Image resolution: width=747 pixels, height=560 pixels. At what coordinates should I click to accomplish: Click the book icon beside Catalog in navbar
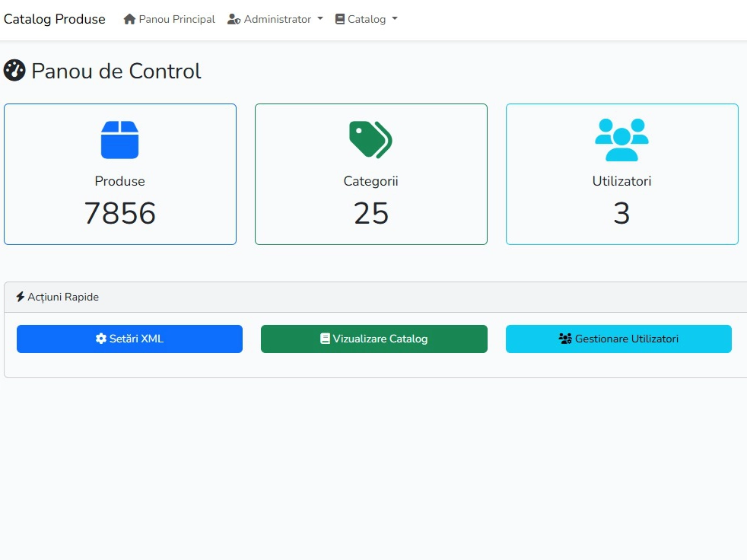pyautogui.click(x=339, y=18)
